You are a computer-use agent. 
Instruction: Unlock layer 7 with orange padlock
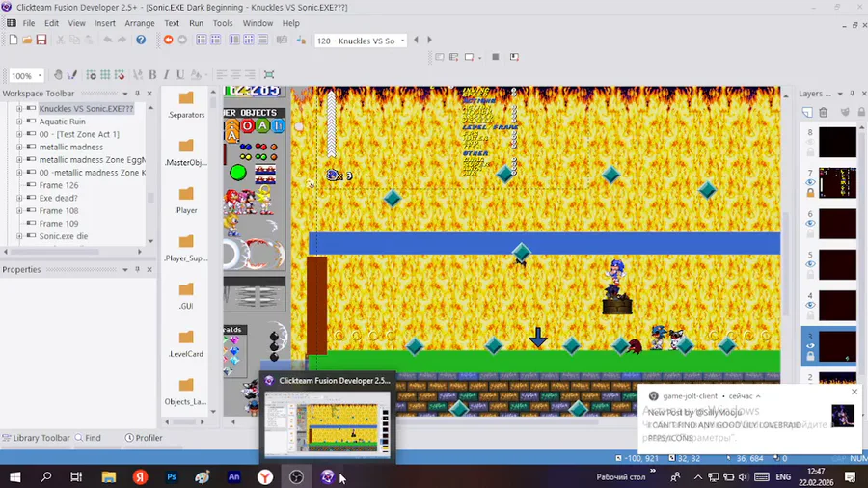pos(810,193)
